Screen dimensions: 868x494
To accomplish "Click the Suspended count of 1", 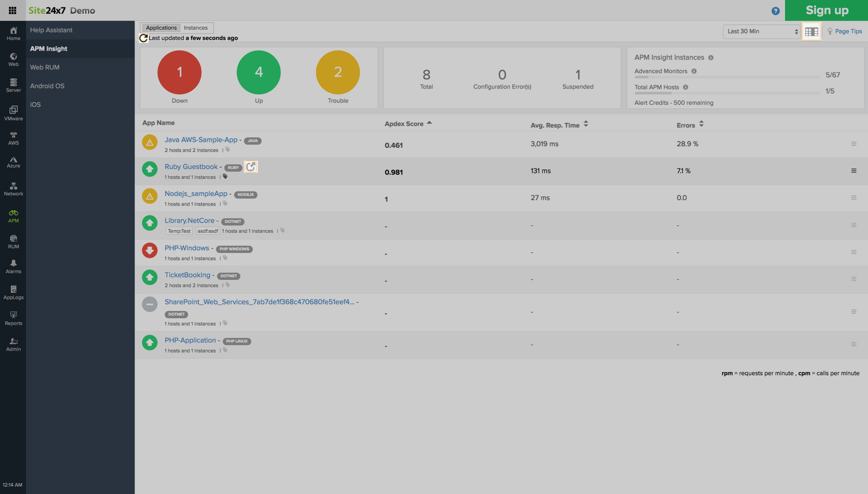I will pyautogui.click(x=578, y=75).
